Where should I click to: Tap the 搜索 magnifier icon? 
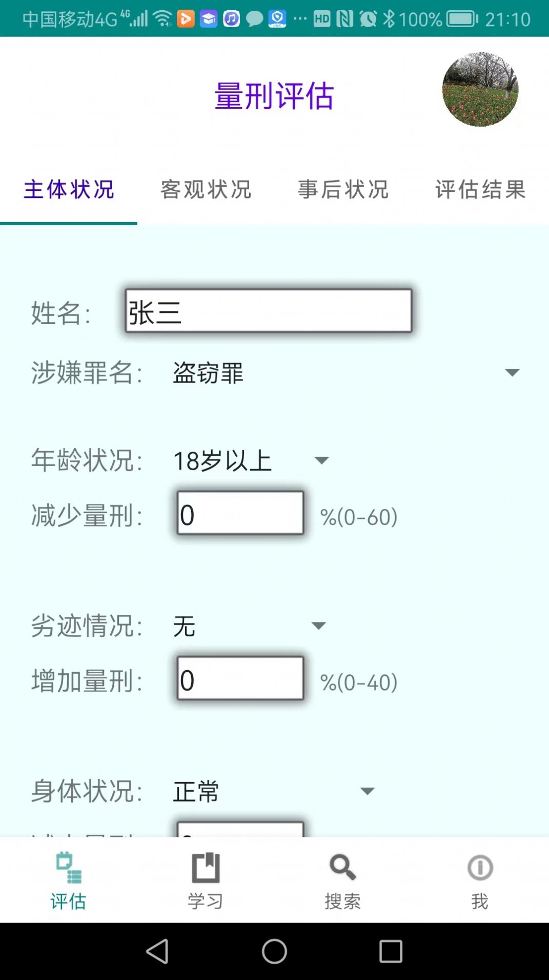[342, 868]
